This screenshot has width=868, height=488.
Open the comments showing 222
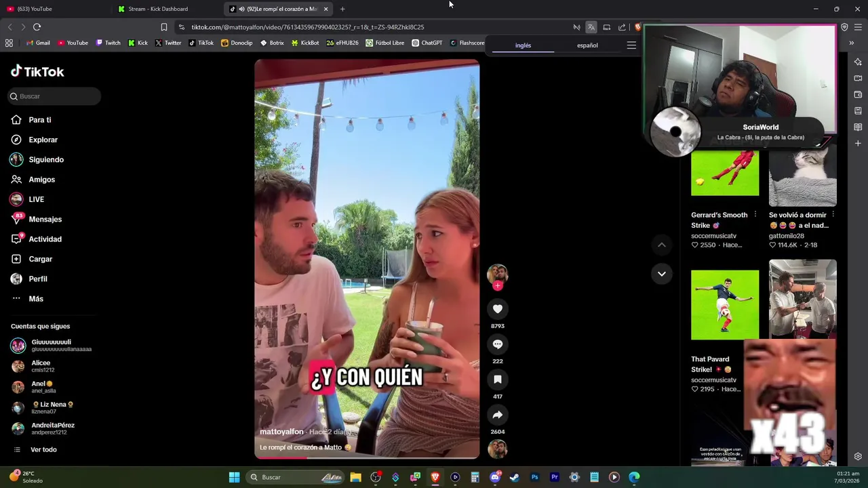point(498,344)
